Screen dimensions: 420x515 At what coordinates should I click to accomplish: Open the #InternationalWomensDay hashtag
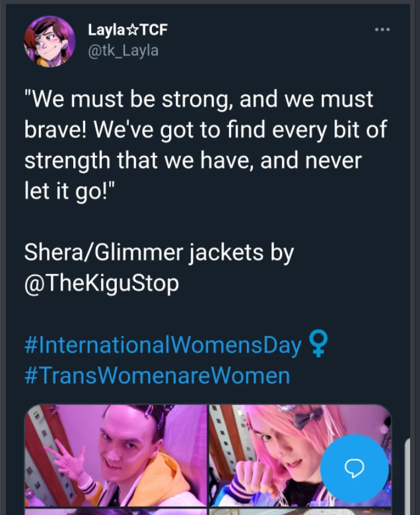pyautogui.click(x=163, y=345)
